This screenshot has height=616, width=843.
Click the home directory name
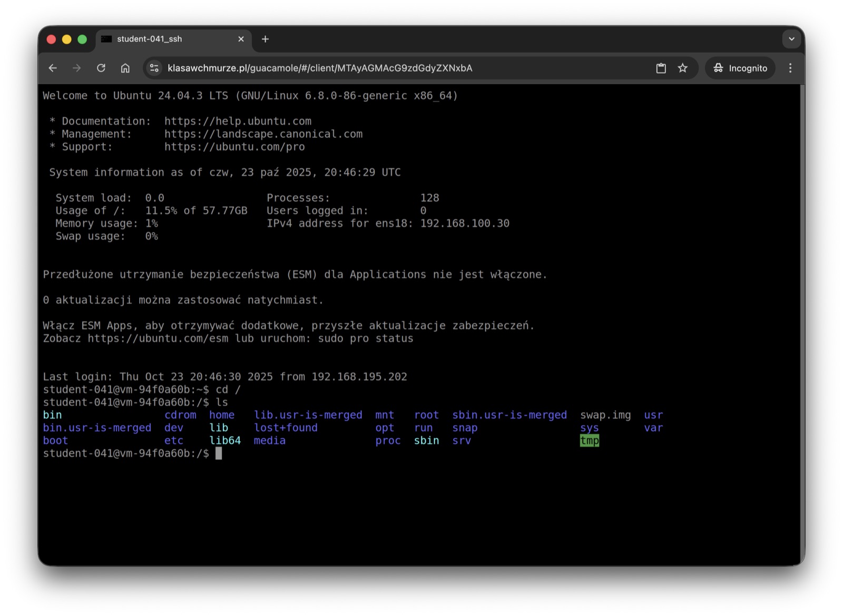coord(222,415)
